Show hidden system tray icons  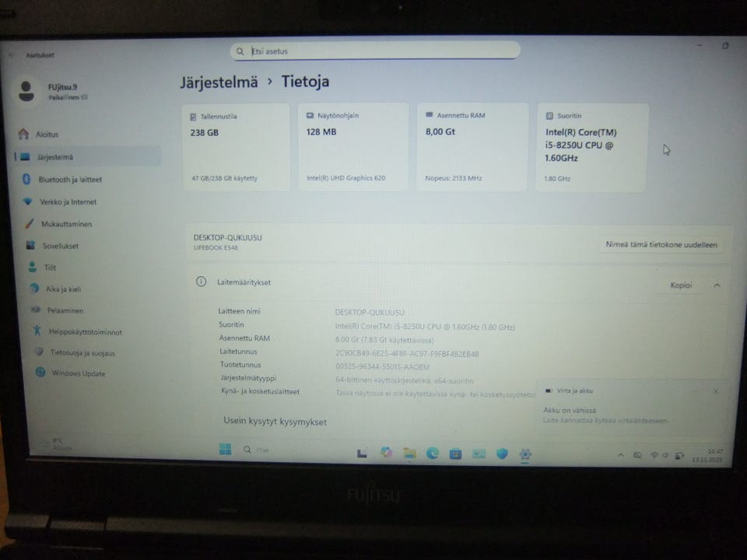point(620,455)
